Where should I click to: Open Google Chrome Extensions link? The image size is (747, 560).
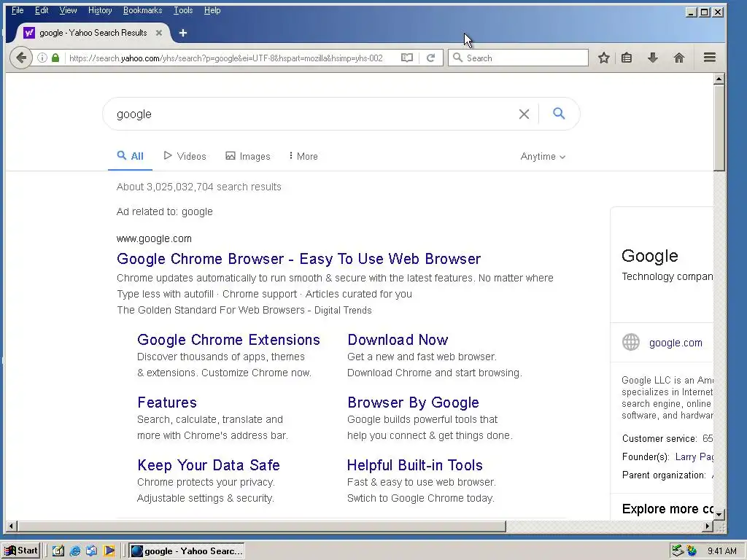228,340
